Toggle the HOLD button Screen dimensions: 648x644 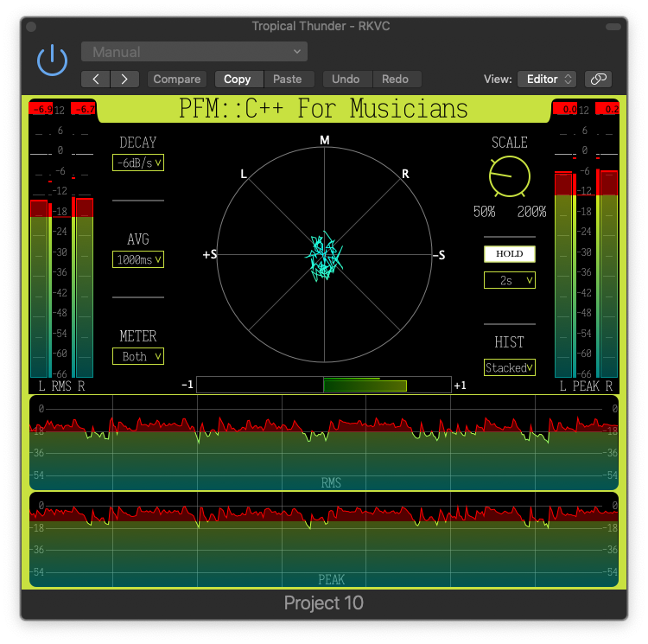tap(510, 254)
